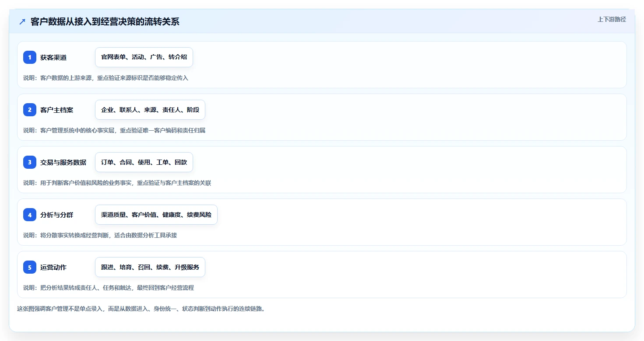Click the description starting 说明：将分散事实转换成经营判断
Image resolution: width=644 pixels, height=341 pixels.
click(100, 235)
